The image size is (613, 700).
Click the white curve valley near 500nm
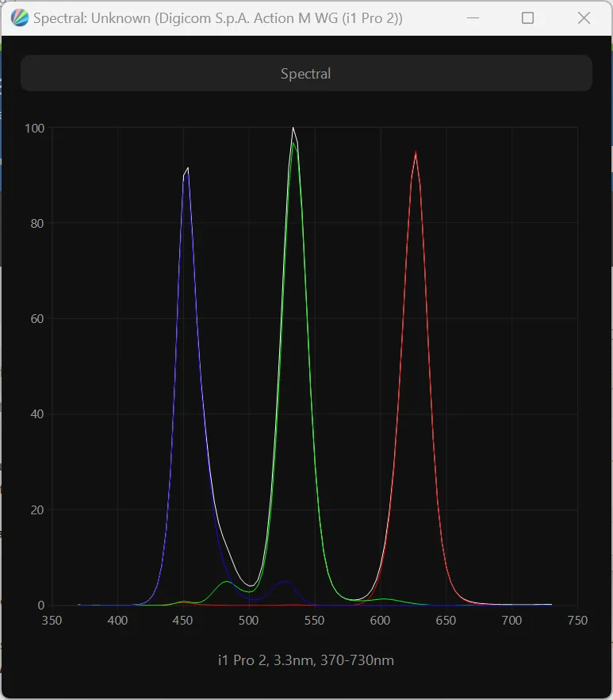coord(250,586)
